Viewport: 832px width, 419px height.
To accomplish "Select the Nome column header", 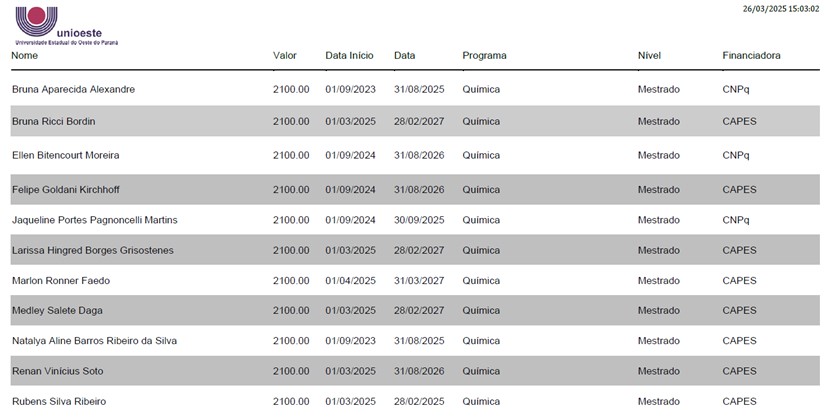I will click(x=24, y=56).
